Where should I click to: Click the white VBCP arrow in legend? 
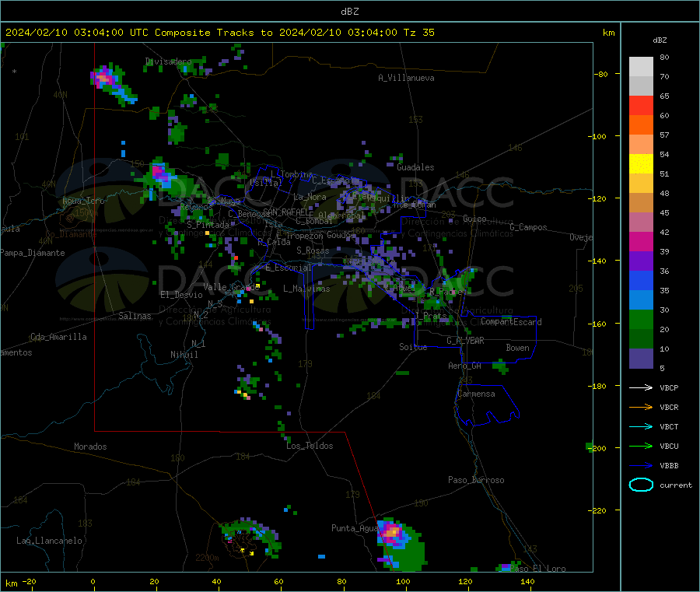pos(641,387)
